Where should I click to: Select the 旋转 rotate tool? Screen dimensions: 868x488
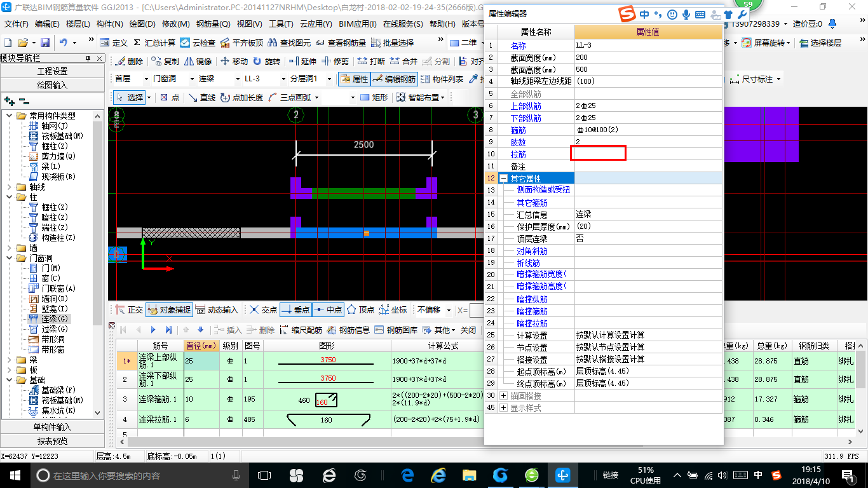[266, 62]
